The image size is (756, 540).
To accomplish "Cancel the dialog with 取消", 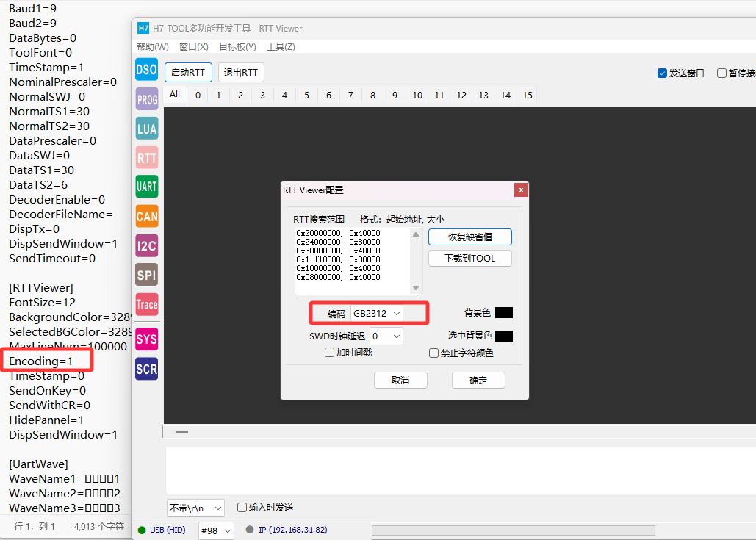I will [400, 380].
